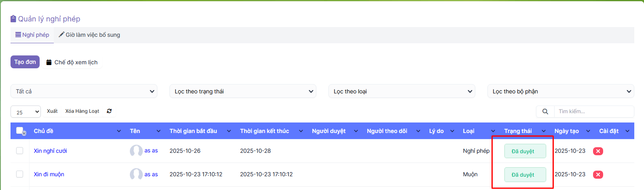Open the Giờ làm việc bổ sung tab
The height and width of the screenshot is (190, 644).
click(89, 35)
